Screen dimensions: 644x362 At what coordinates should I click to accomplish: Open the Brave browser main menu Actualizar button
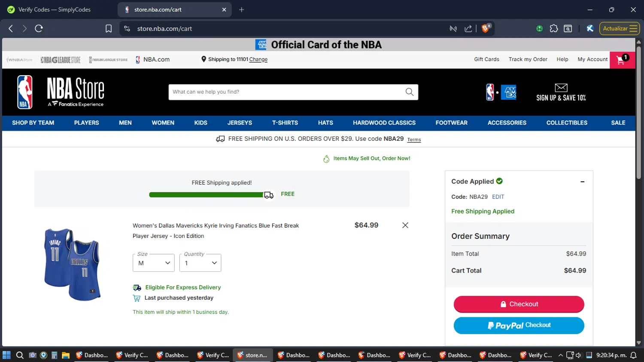point(620,28)
